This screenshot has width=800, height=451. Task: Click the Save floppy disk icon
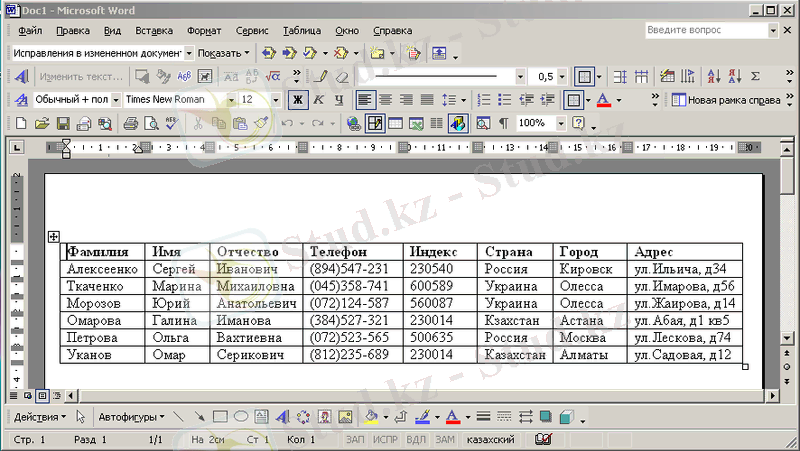63,124
